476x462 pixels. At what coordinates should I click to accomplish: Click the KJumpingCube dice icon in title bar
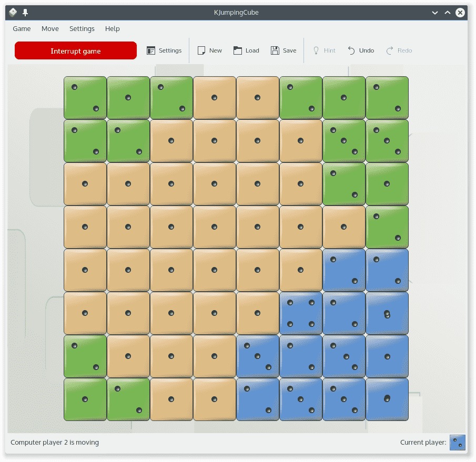pyautogui.click(x=13, y=13)
